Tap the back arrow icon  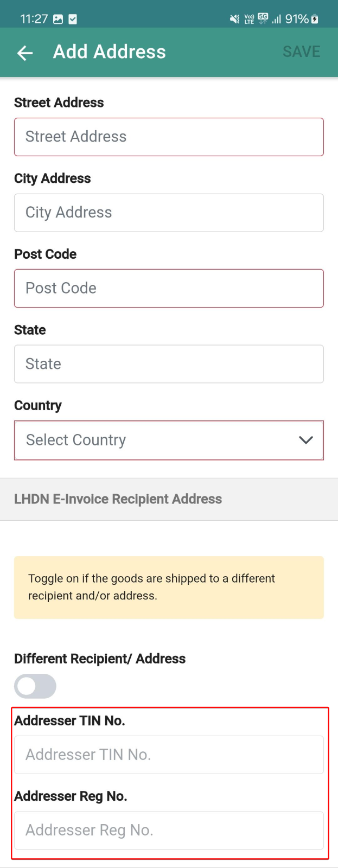click(25, 53)
